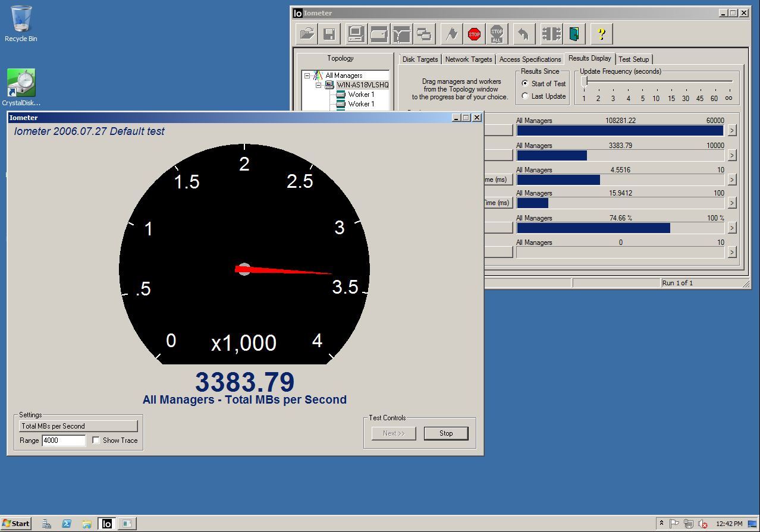Collapse the All Managers tree node

pyautogui.click(x=307, y=75)
